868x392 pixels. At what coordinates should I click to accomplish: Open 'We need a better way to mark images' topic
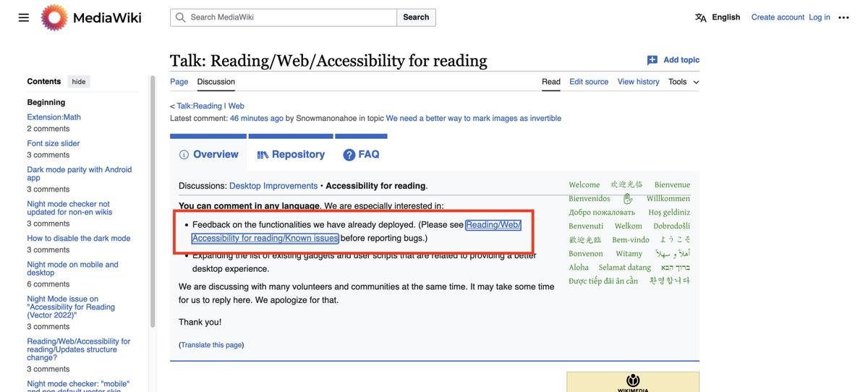[x=473, y=119]
